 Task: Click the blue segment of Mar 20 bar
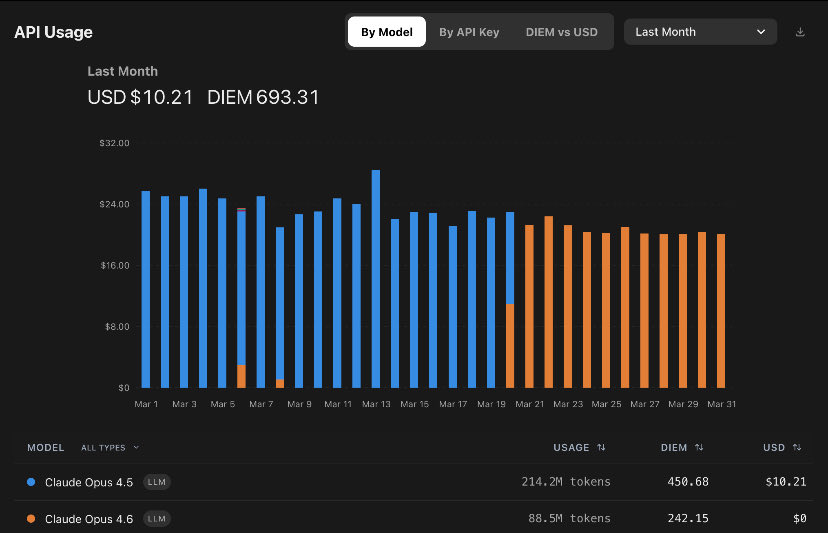[x=510, y=258]
